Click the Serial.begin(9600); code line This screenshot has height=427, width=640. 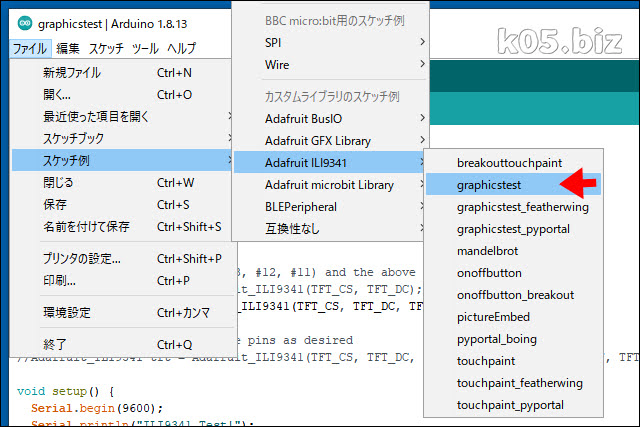pos(97,408)
